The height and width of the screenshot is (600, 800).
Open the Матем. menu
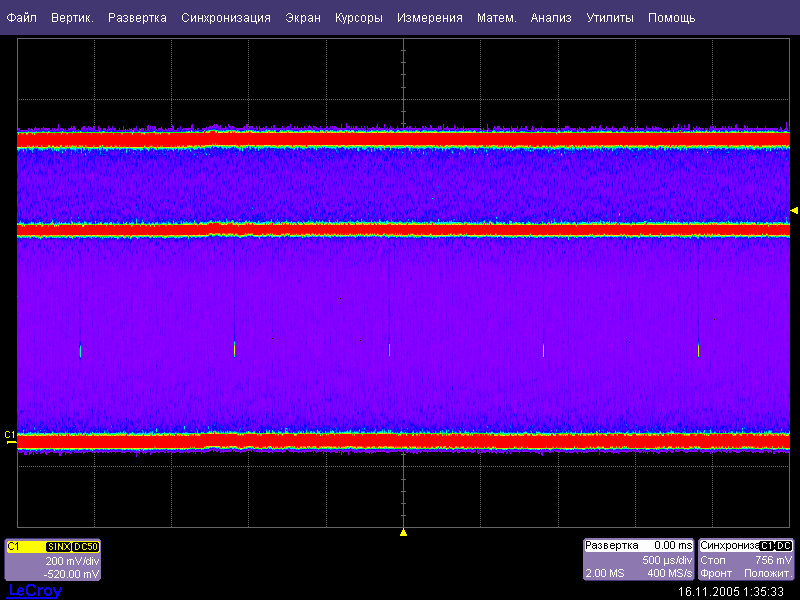(497, 18)
